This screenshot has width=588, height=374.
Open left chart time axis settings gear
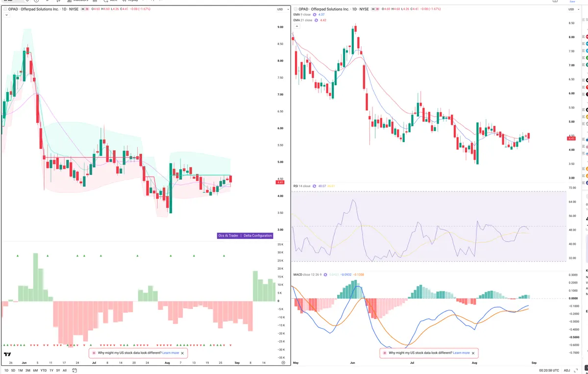coord(283,363)
